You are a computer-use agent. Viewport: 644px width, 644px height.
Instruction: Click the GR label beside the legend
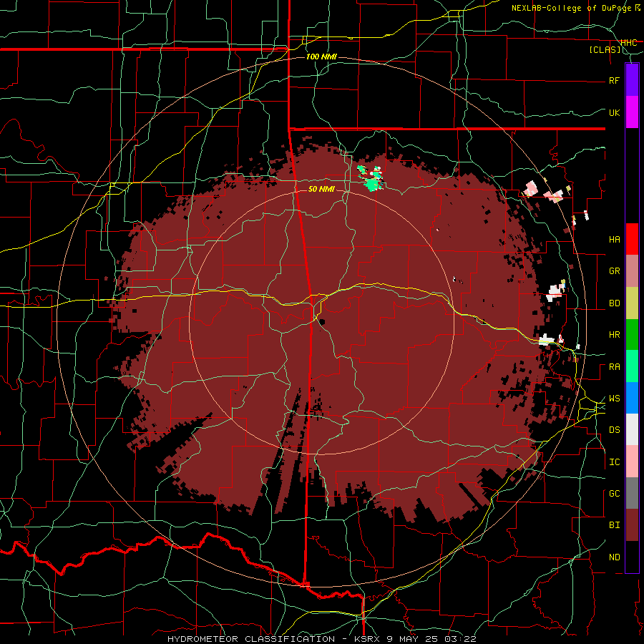click(x=615, y=271)
